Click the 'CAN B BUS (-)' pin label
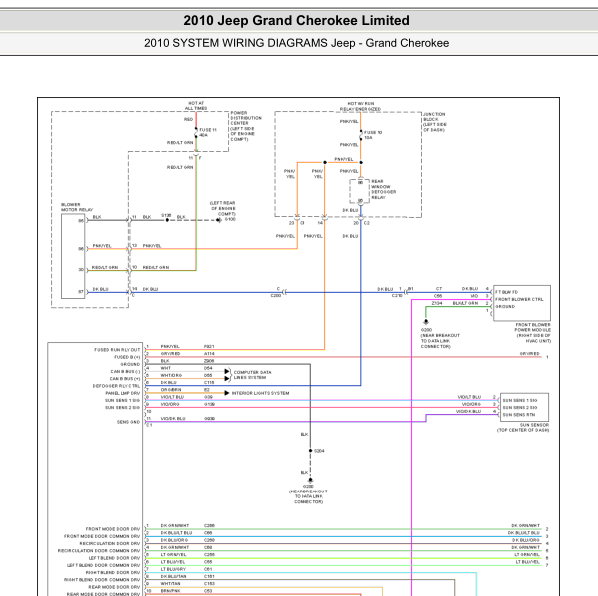Image resolution: width=598 pixels, height=596 pixels. 125,371
